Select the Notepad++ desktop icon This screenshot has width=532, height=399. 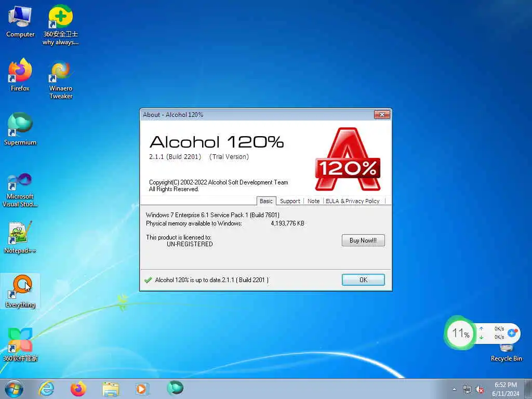(20, 237)
